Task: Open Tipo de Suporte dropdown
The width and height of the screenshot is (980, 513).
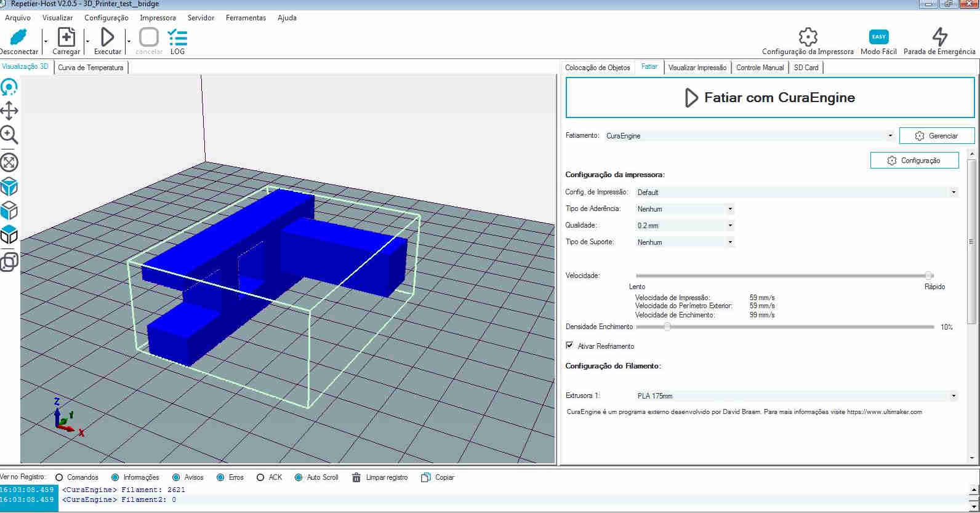Action: [685, 242]
